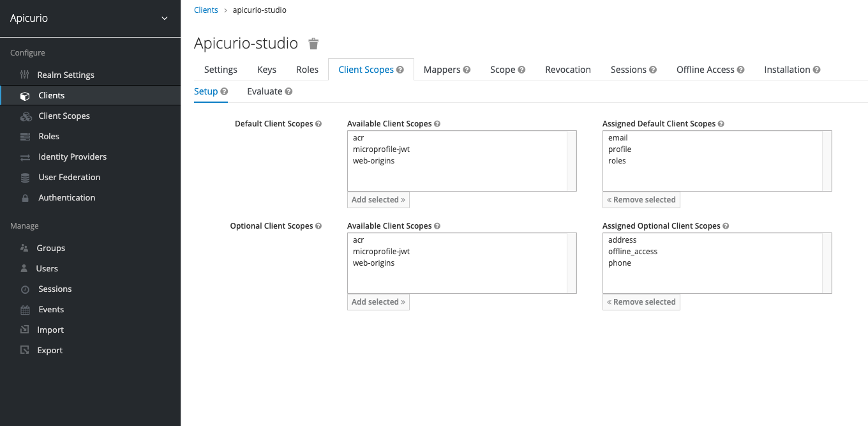Click Add selected under Optional Client Scopes
The height and width of the screenshot is (426, 868).
tap(378, 302)
